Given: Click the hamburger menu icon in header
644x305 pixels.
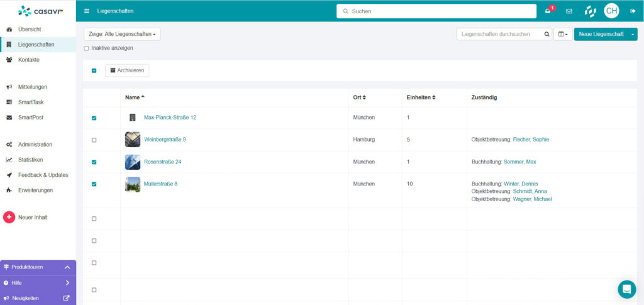Looking at the screenshot, I should 87,11.
